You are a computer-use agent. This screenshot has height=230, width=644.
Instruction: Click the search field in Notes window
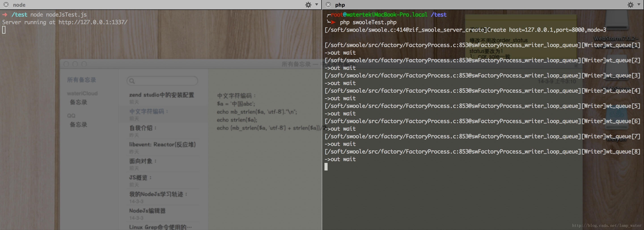coord(162,81)
